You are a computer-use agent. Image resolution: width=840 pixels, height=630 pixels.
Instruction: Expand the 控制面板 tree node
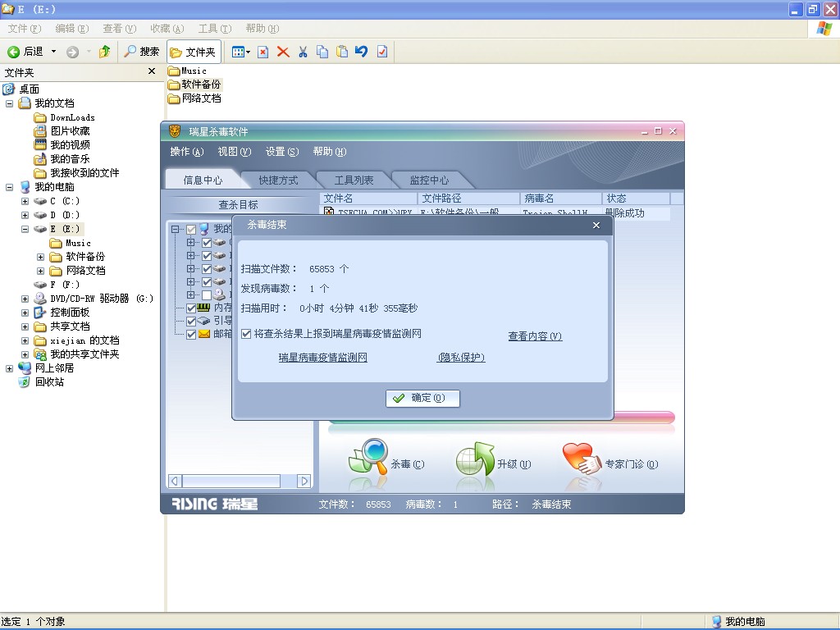click(25, 313)
